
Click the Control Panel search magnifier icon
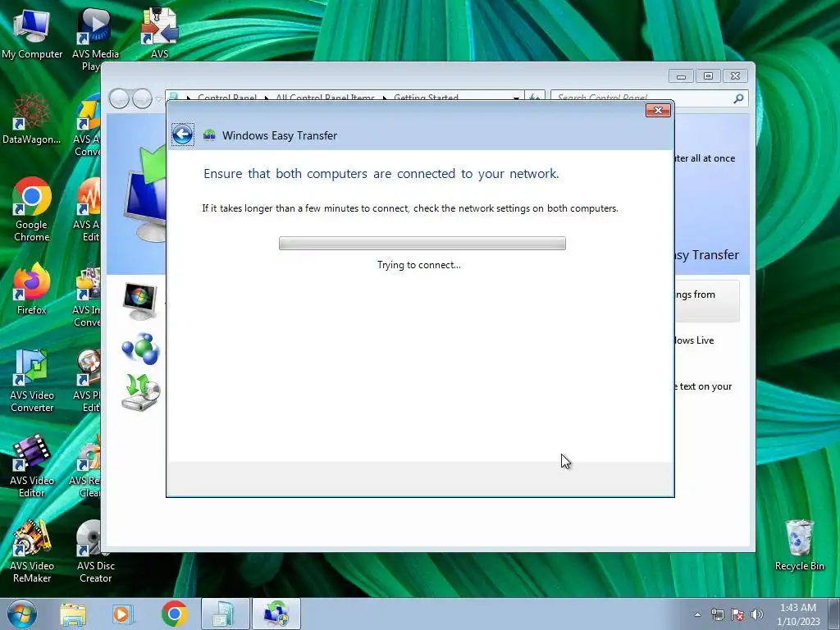click(x=738, y=98)
